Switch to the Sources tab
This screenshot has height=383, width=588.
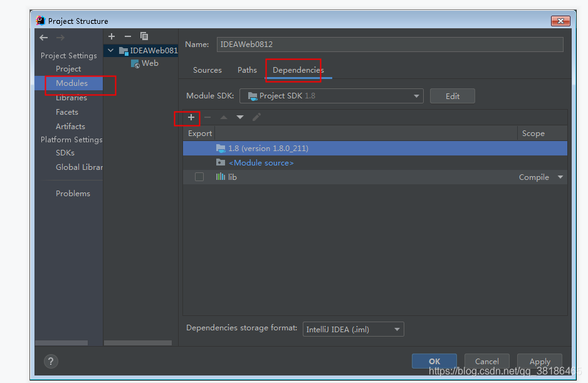207,70
